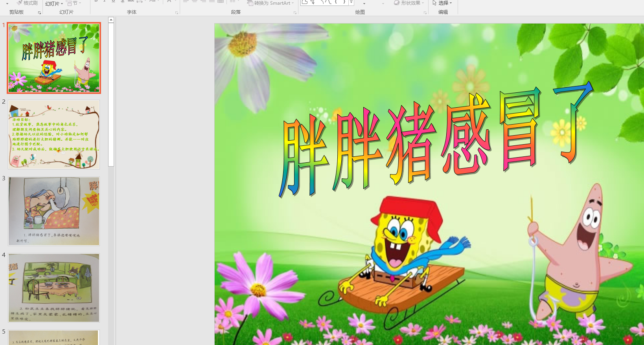Open the 幻灯片 layout dropdown
Viewport: 644px width, 345px height.
pos(54,3)
